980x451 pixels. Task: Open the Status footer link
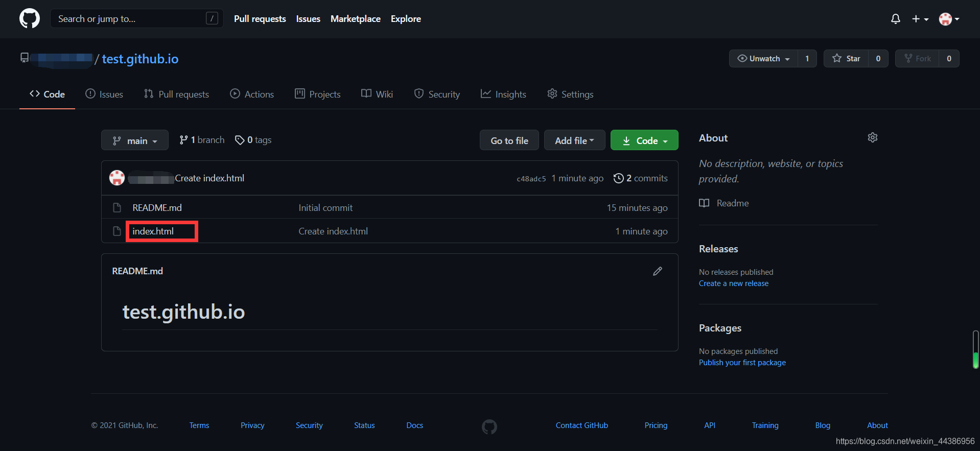click(364, 425)
